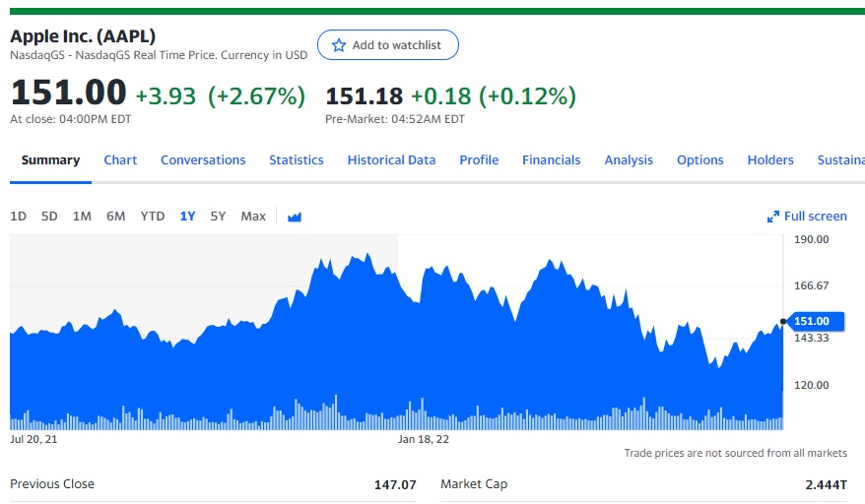Switch to the Chart tab
Screen dimensions: 865x504
[x=120, y=159]
